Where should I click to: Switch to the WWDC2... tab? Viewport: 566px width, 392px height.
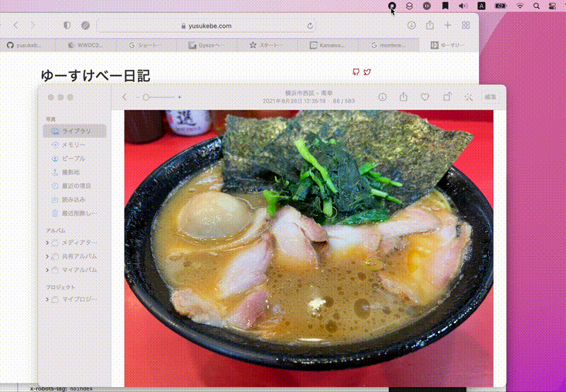[86, 45]
